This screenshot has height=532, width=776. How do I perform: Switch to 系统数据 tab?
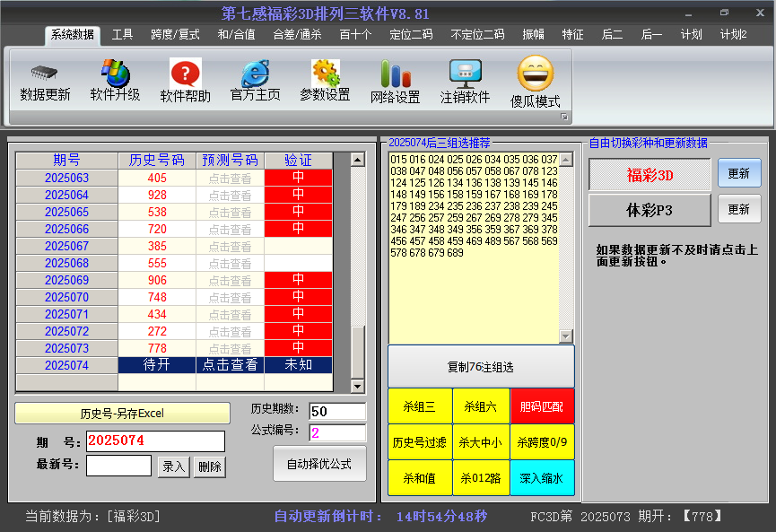[73, 35]
